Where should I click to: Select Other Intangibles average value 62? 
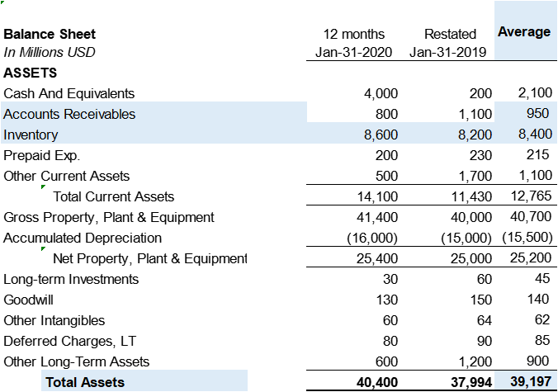coord(542,319)
